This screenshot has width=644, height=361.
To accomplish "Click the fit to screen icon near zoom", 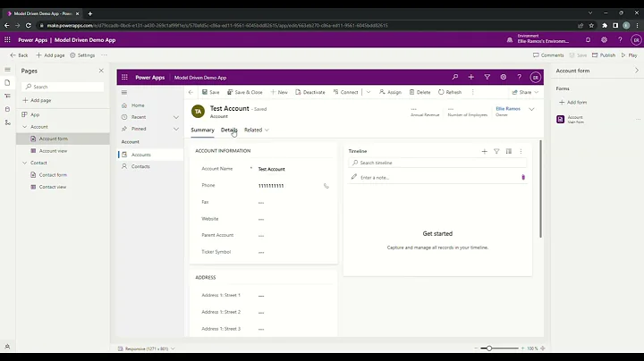I will click(x=543, y=348).
